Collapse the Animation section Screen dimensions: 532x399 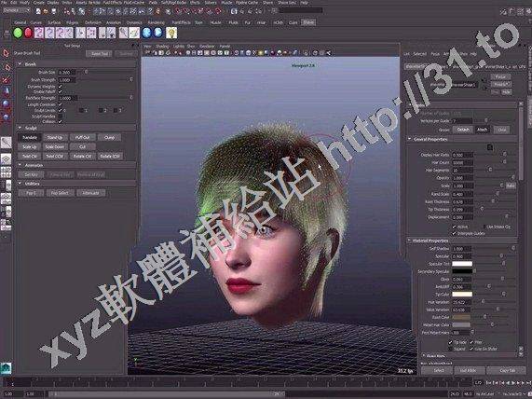coord(20,165)
